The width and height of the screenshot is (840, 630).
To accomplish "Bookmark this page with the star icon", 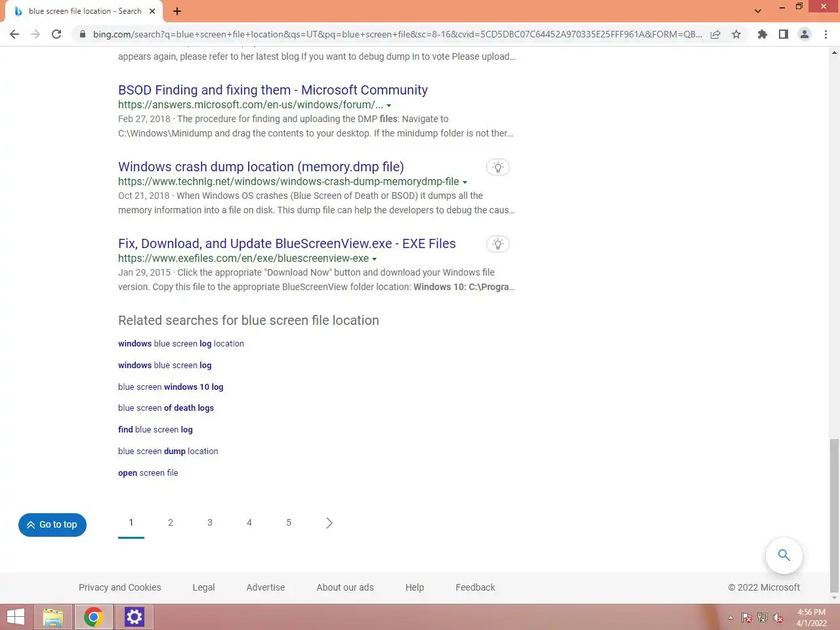I will tap(736, 34).
